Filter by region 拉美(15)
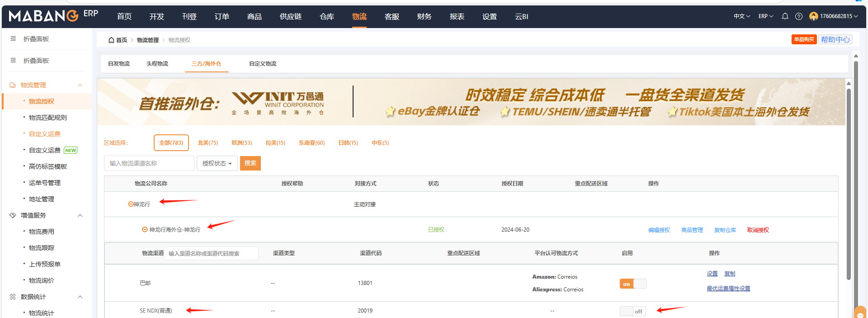The height and width of the screenshot is (318, 868). coord(276,142)
